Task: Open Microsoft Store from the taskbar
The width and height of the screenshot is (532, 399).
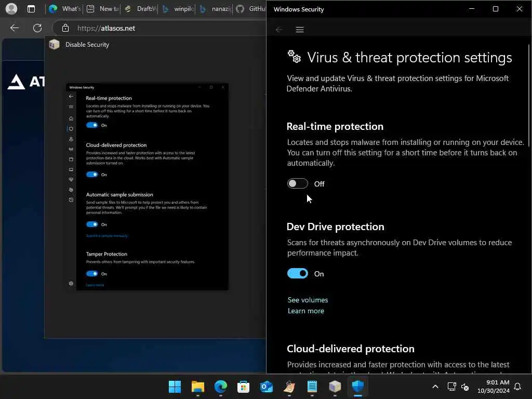Action: coord(243,387)
